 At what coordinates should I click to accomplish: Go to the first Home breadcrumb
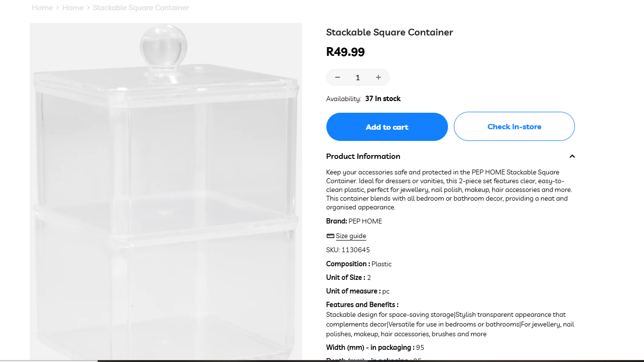(x=42, y=8)
